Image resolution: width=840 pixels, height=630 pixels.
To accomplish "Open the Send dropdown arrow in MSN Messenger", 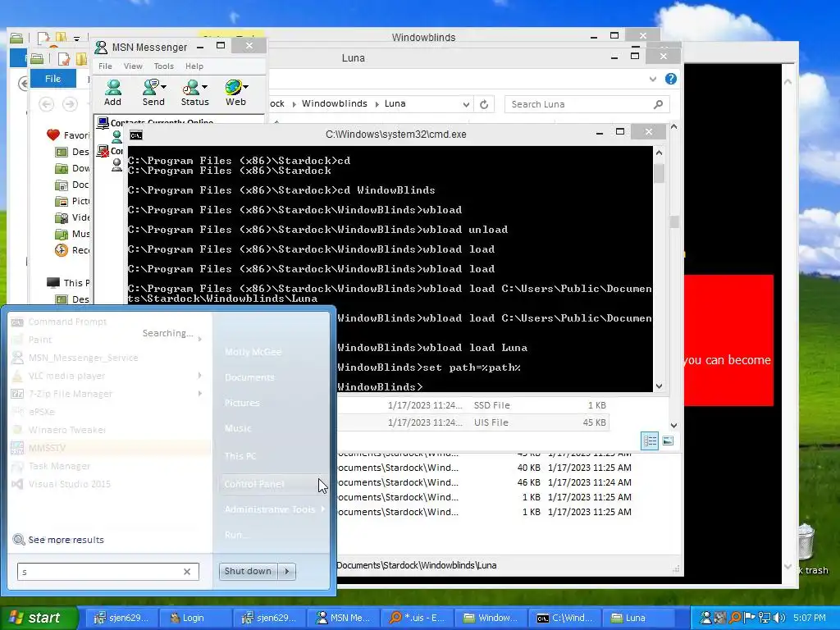I will [x=163, y=86].
